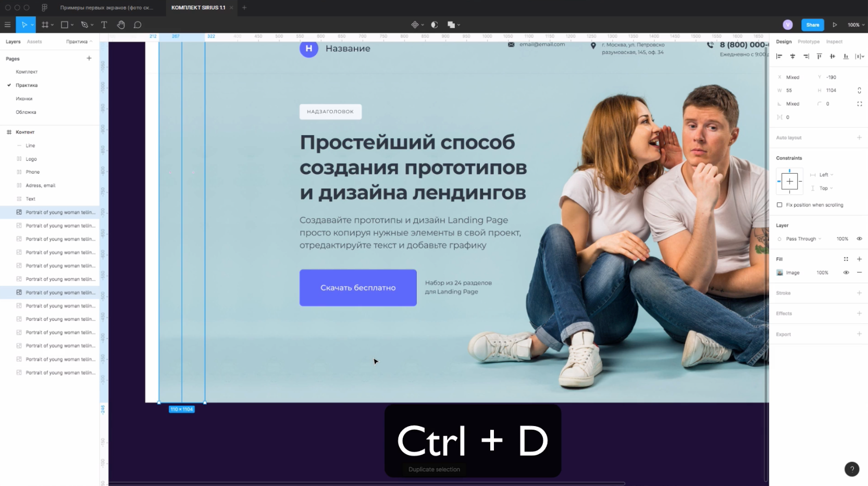Image resolution: width=868 pixels, height=486 pixels.
Task: Click Align bottom icon
Action: tap(846, 56)
